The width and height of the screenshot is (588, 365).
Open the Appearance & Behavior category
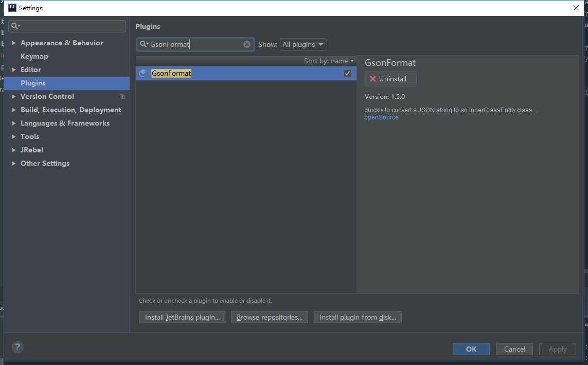tap(62, 43)
